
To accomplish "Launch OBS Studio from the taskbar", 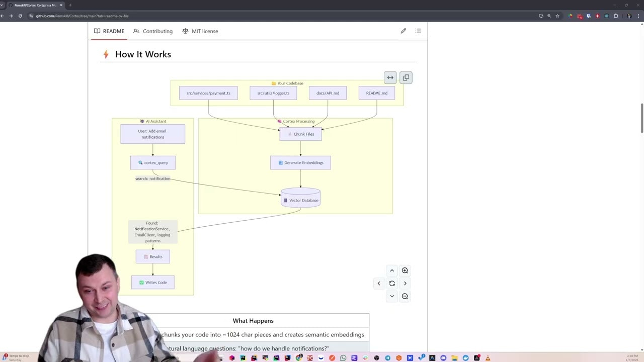I will 376,357.
